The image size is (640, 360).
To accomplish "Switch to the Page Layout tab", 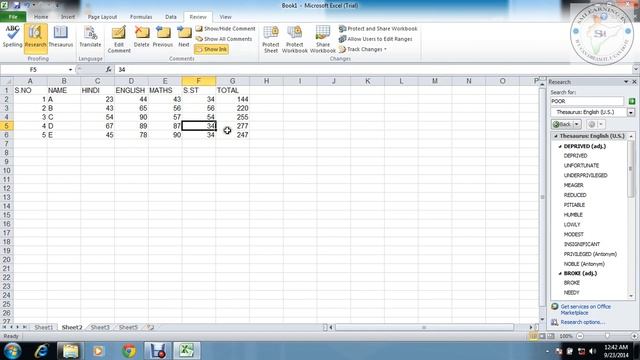I will (102, 17).
